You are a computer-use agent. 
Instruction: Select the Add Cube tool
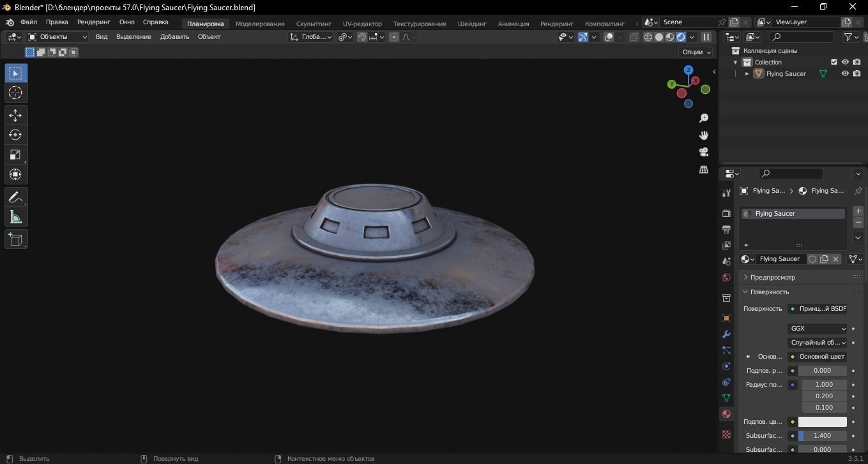pos(15,239)
